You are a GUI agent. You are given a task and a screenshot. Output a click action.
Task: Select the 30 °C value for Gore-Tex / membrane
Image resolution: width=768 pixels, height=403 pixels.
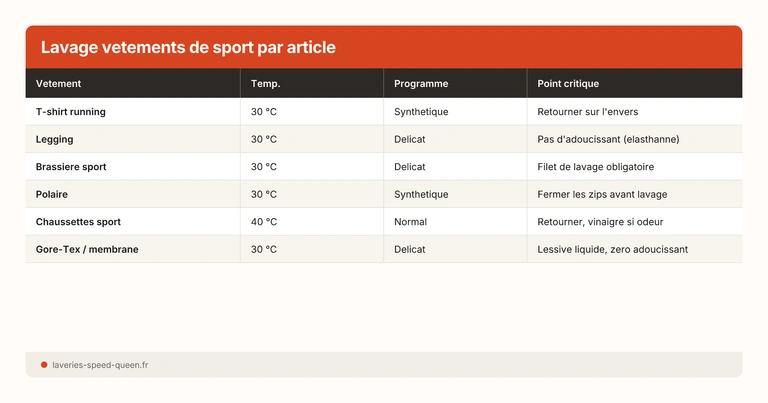264,249
